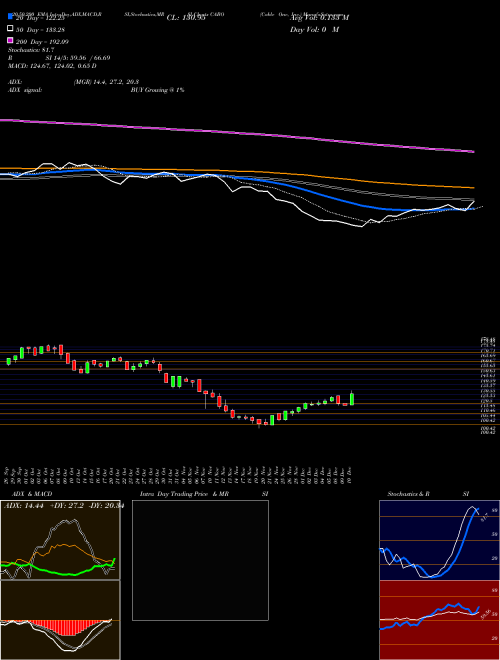Click the last green candlestick on the chart
Image resolution: width=500 pixels, height=660 pixels.
click(x=352, y=399)
